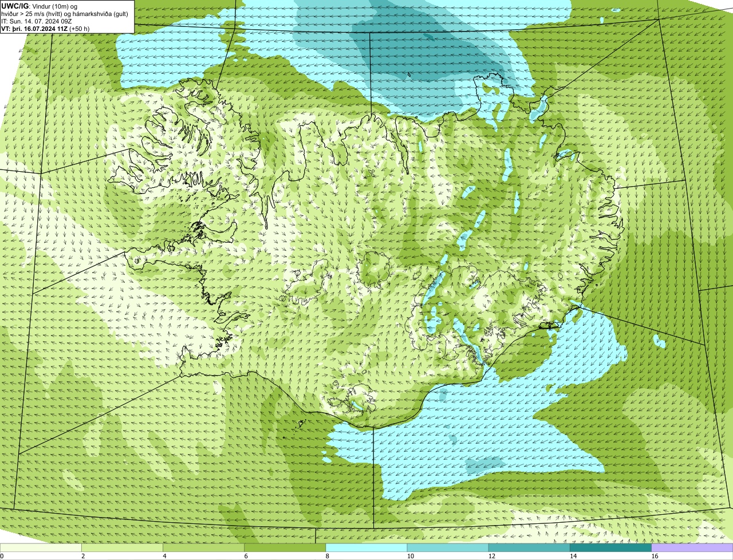Click the init time "IT: Sun. 14. 07. 2024 09Z"

37,21
